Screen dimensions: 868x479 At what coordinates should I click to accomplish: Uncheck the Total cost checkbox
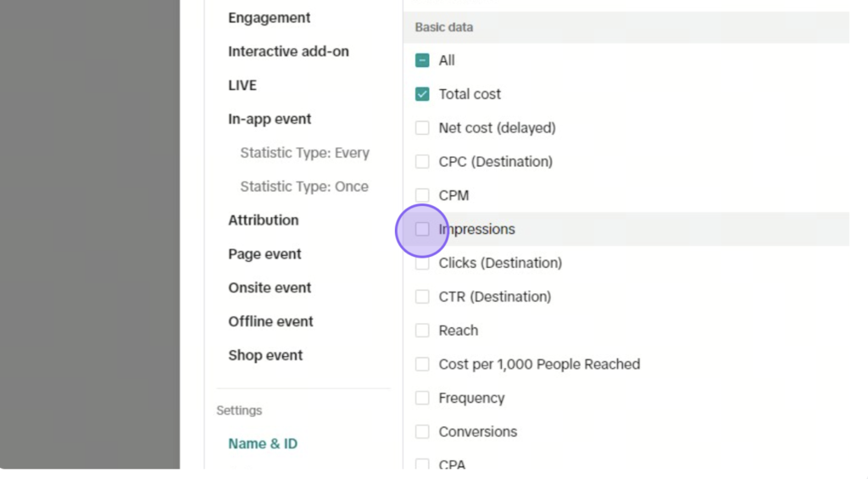point(422,94)
